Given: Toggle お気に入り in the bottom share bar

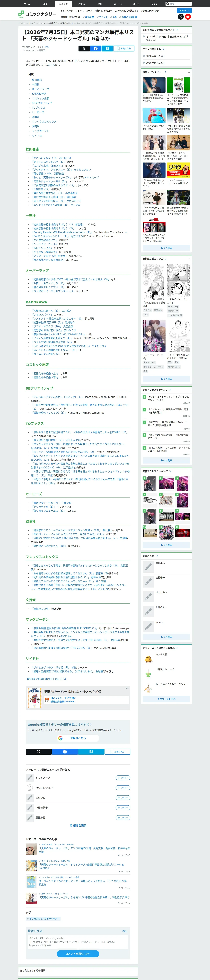Looking at the screenshot, I should tap(117, 751).
